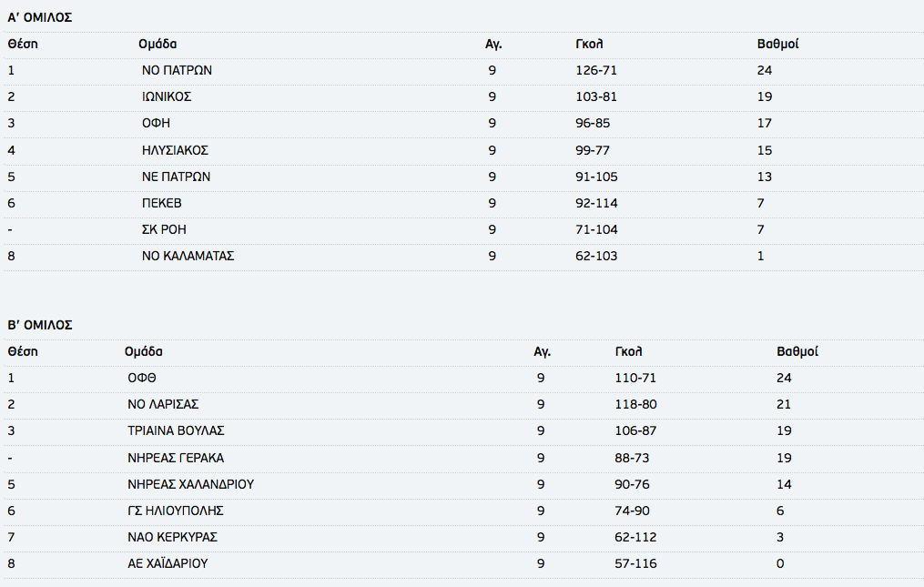
Task: Click the ΟΦΗ team name
Action: click(157, 123)
